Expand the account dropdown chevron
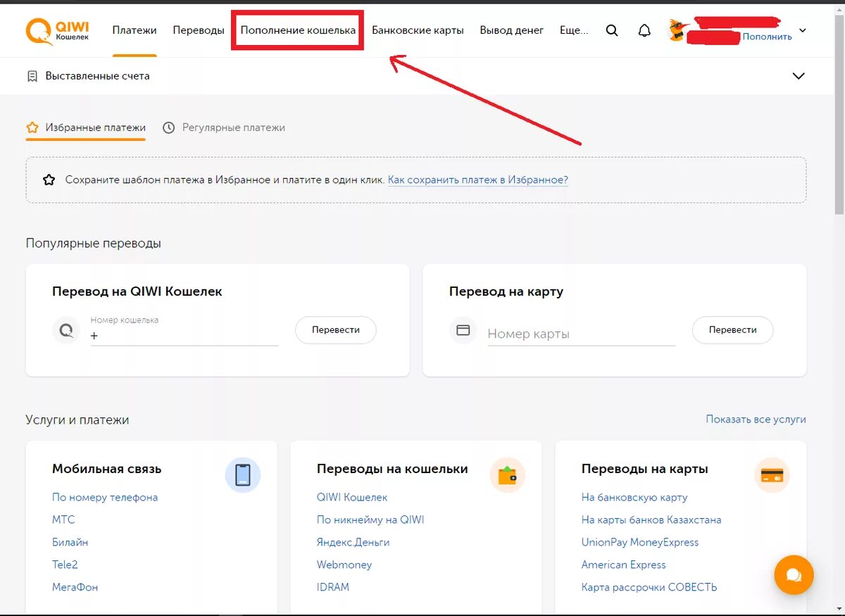Viewport: 845px width, 616px height. tap(803, 30)
